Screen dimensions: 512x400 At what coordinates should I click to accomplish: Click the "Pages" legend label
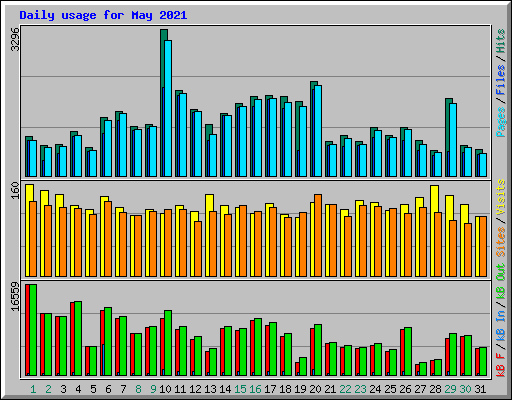point(500,122)
